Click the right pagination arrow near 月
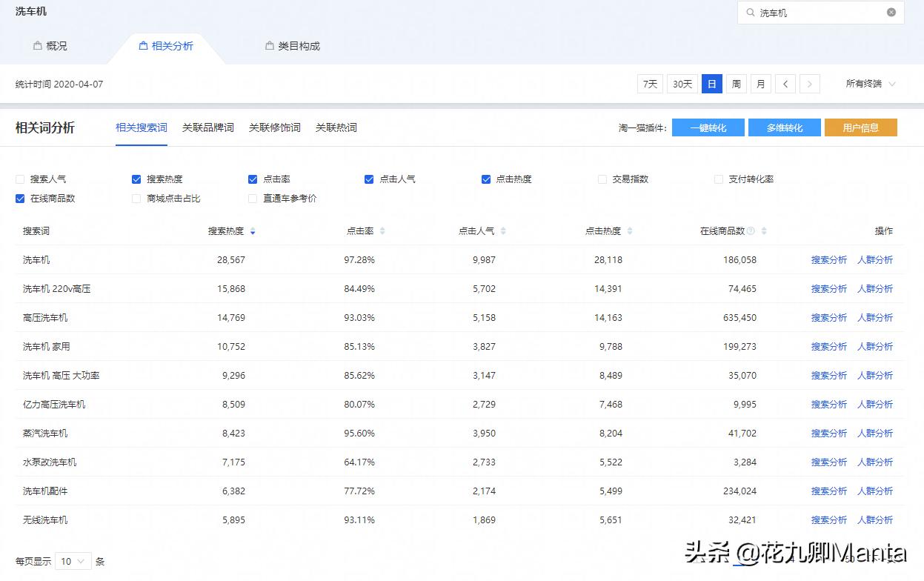The image size is (924, 581). pos(810,84)
